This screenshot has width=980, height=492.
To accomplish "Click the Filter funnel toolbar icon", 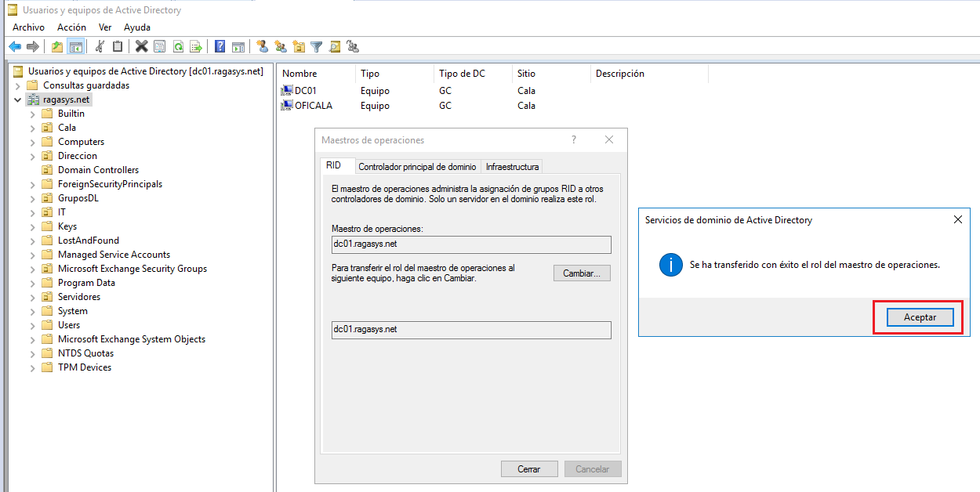I will tap(317, 46).
